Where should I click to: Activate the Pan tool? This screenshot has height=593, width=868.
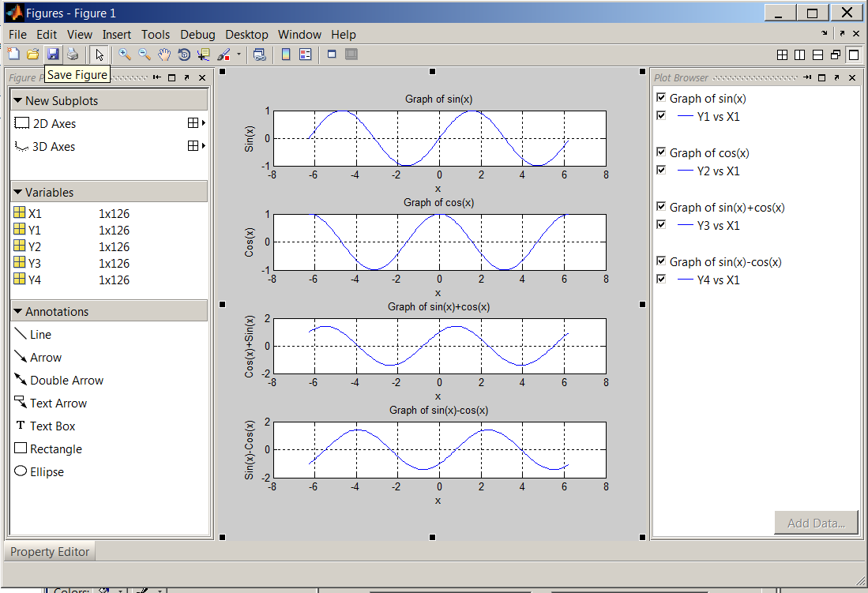163,54
